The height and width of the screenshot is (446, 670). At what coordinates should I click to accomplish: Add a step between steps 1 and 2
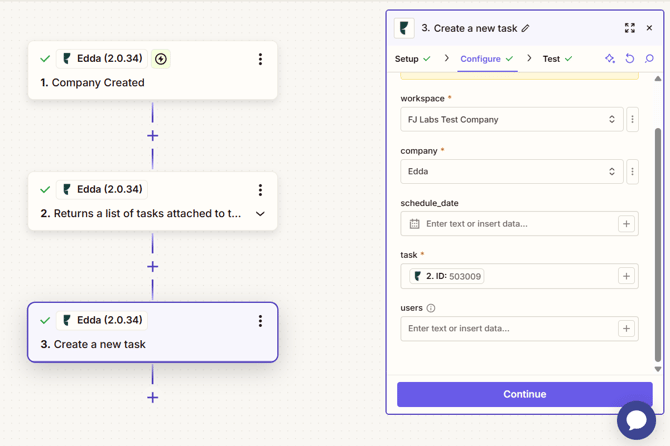click(152, 136)
